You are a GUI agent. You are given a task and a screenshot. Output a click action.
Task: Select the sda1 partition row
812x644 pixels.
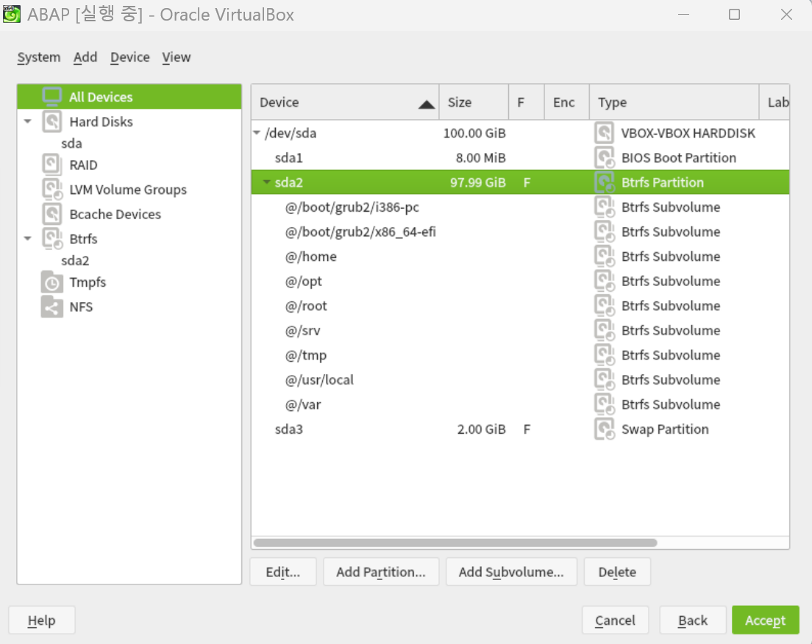click(520, 157)
